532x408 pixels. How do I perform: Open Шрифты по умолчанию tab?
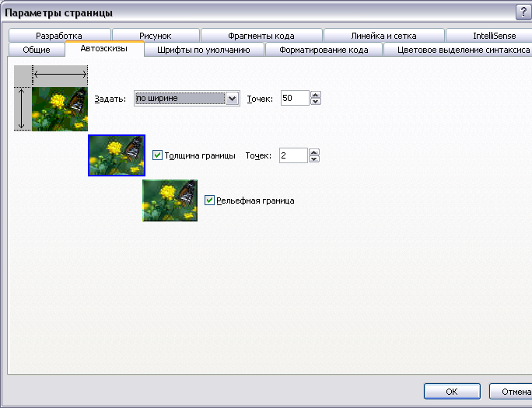pyautogui.click(x=204, y=50)
